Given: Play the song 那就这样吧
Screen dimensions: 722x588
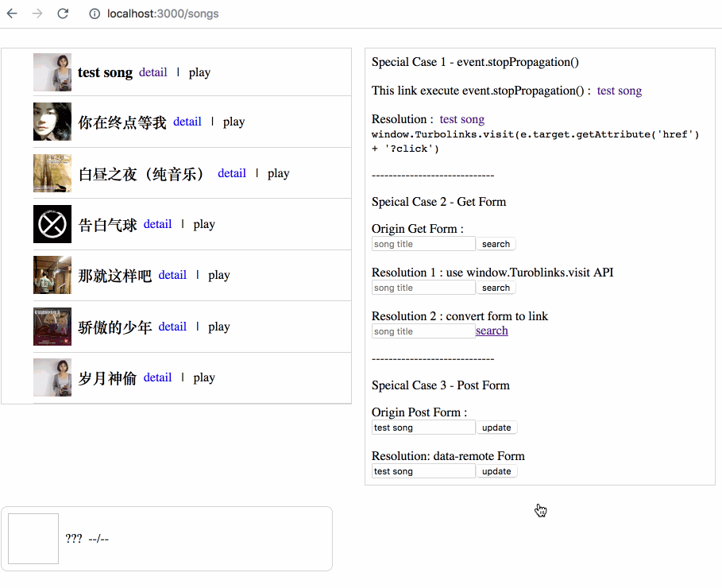Looking at the screenshot, I should click(218, 275).
